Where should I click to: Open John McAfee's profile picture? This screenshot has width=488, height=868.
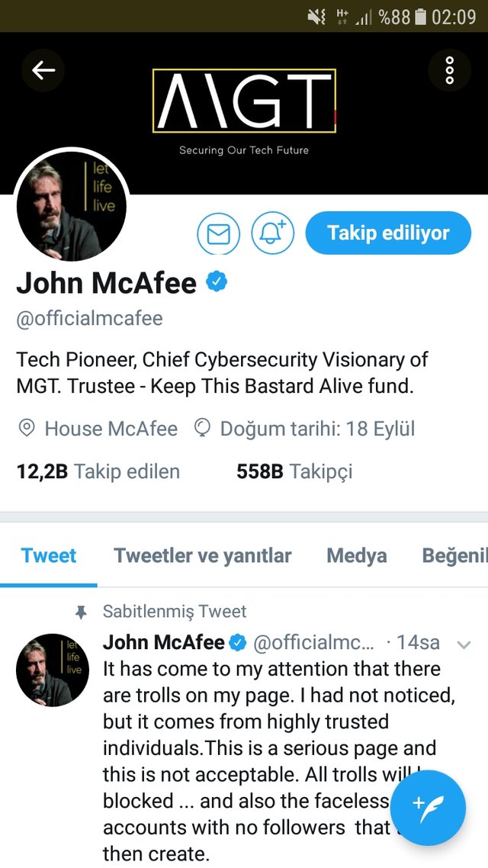(x=72, y=205)
